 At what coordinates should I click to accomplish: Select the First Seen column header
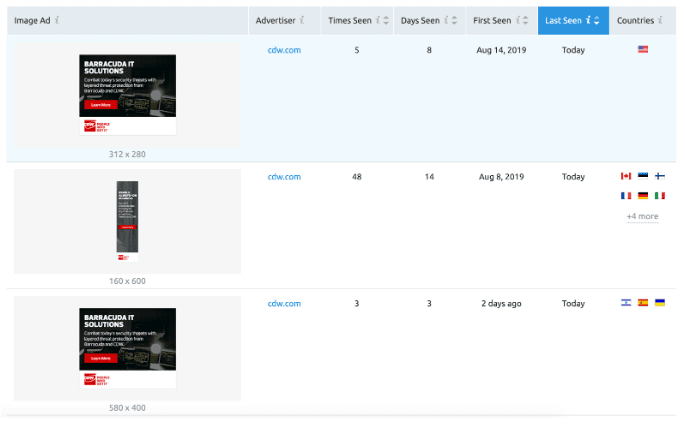[502, 21]
